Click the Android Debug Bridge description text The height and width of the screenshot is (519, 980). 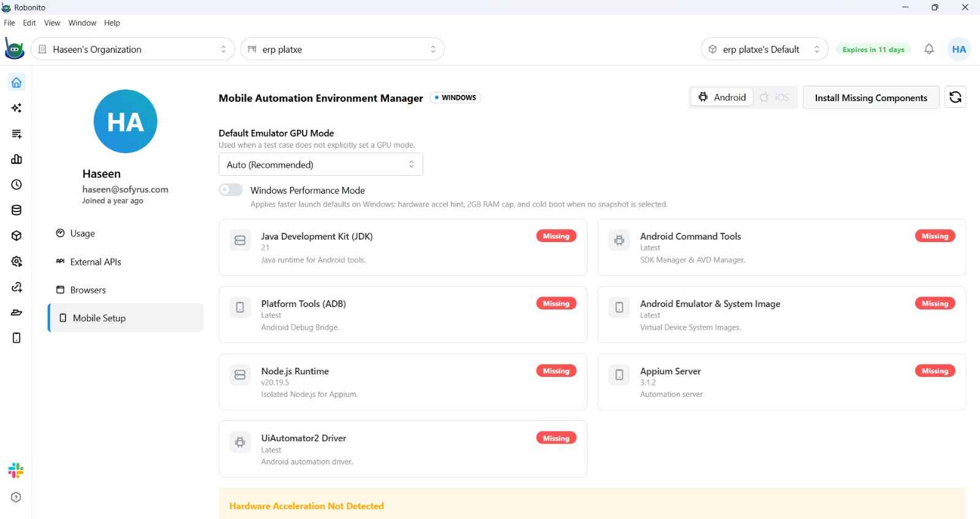[300, 327]
